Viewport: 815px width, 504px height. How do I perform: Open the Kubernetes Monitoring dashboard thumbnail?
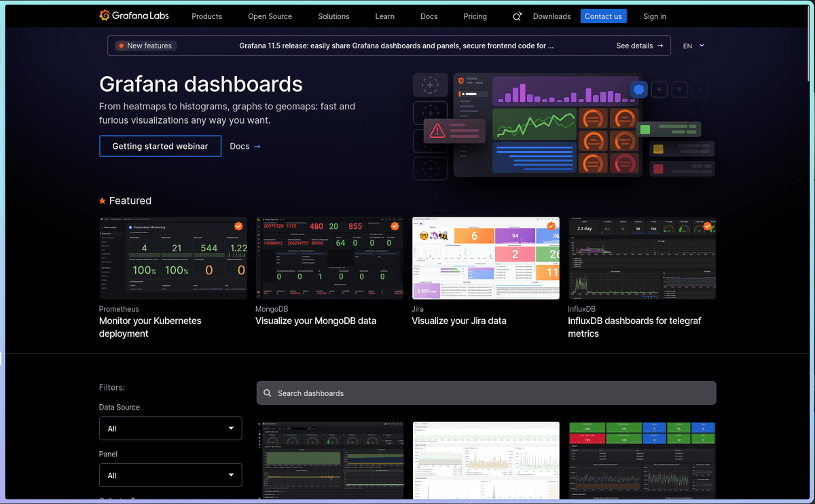tap(173, 258)
